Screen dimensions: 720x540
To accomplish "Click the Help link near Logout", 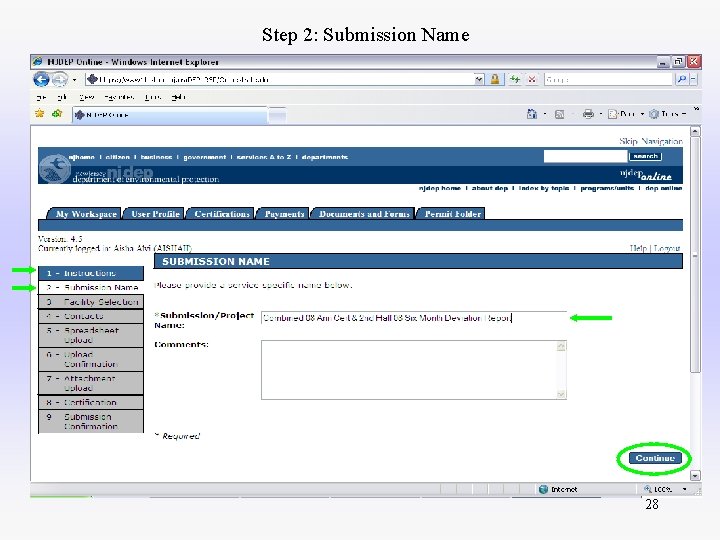I will [x=638, y=248].
